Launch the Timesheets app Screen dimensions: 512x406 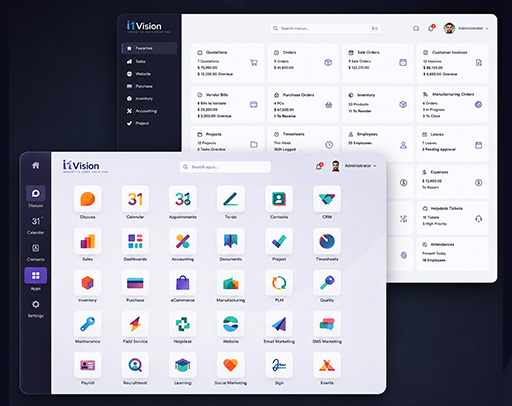327,241
